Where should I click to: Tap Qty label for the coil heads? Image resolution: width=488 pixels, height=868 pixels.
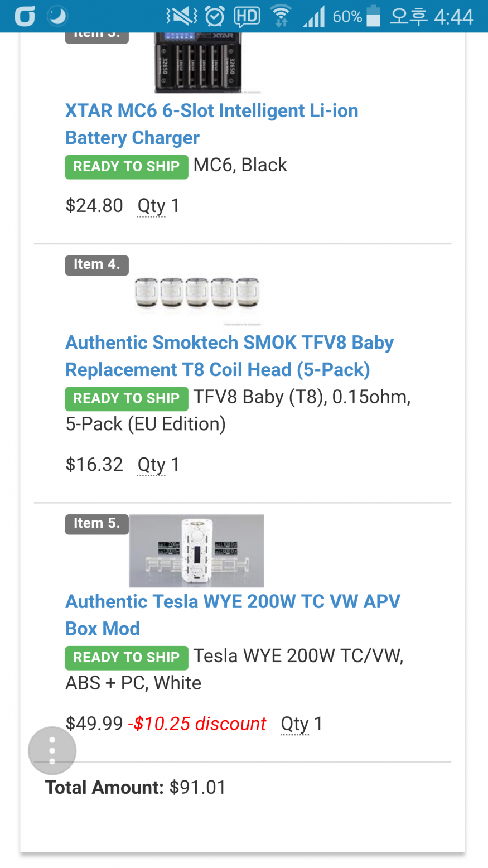pyautogui.click(x=151, y=465)
